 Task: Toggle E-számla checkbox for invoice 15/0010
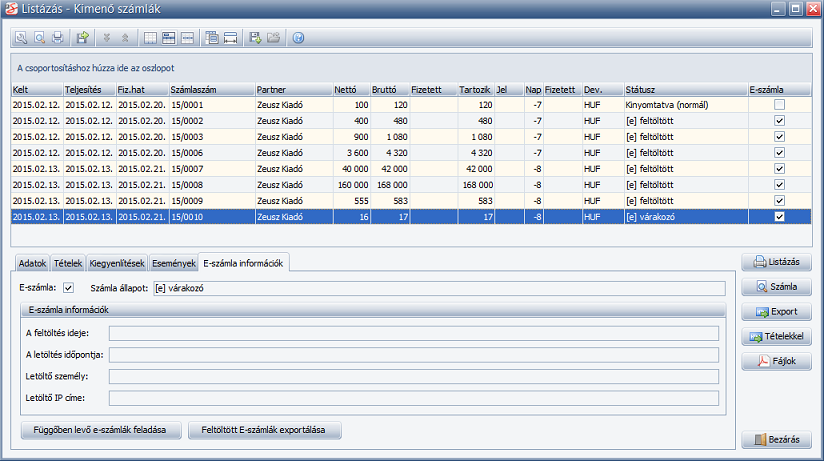tap(779, 217)
